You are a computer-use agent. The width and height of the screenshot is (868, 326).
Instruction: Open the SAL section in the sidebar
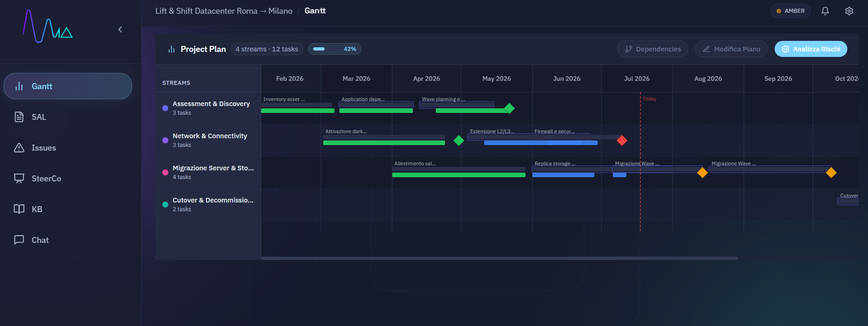click(x=68, y=117)
